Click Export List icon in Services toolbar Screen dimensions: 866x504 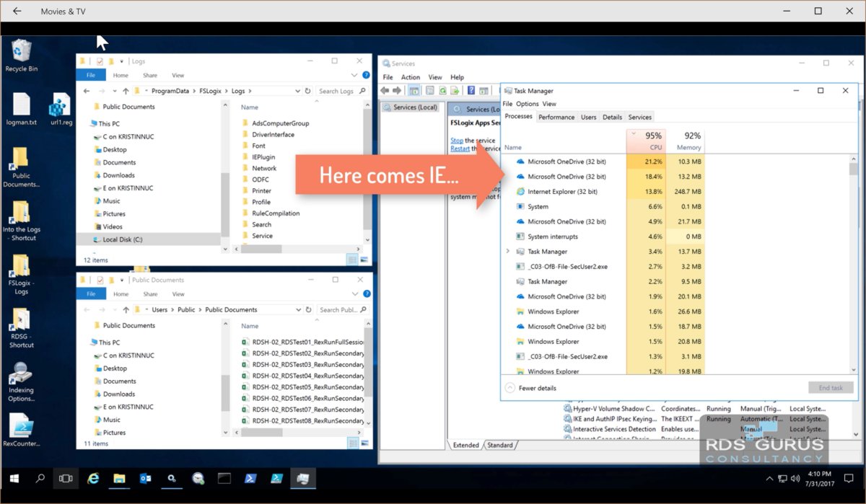[x=455, y=91]
